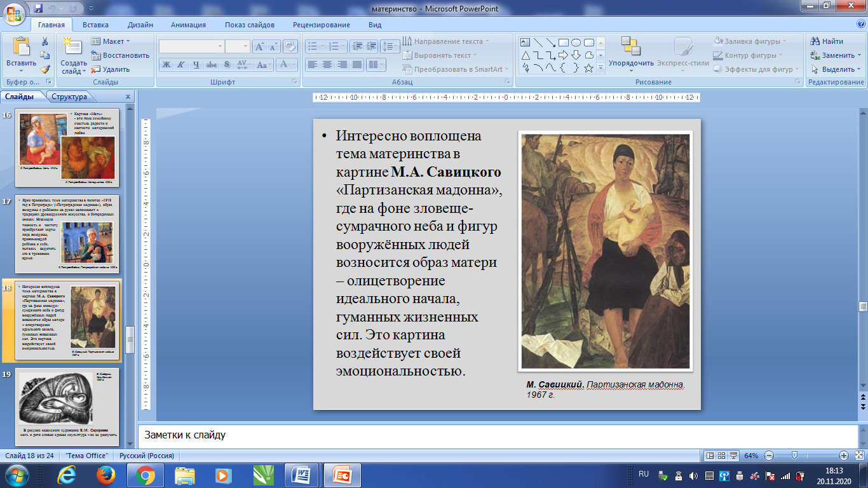The image size is (868, 488).
Task: Open Google Chrome from the taskbar
Action: click(x=145, y=475)
